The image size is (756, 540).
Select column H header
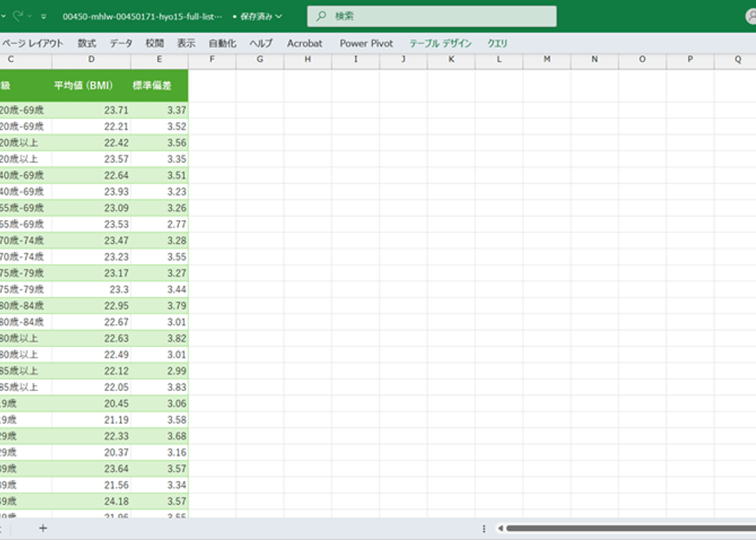point(308,59)
